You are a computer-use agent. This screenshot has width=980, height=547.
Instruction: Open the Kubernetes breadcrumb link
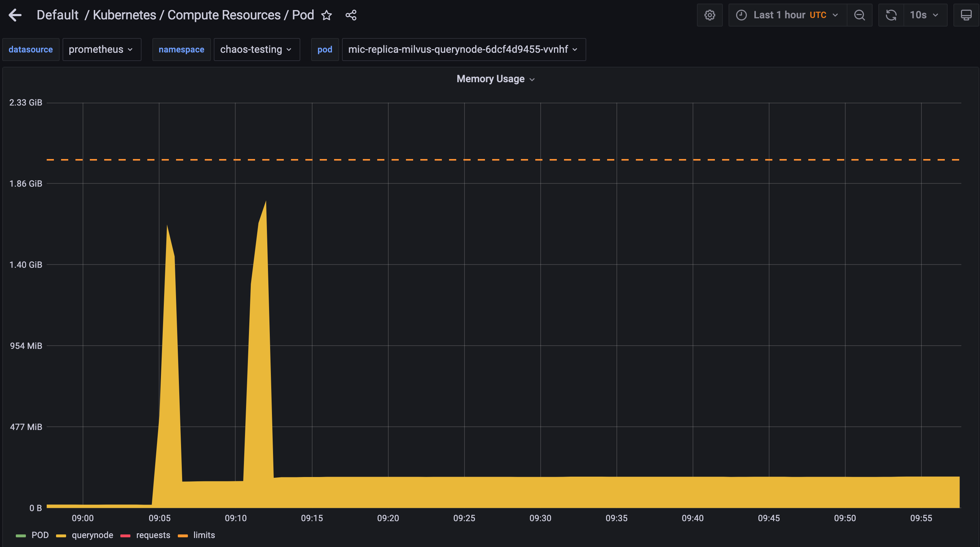click(123, 15)
